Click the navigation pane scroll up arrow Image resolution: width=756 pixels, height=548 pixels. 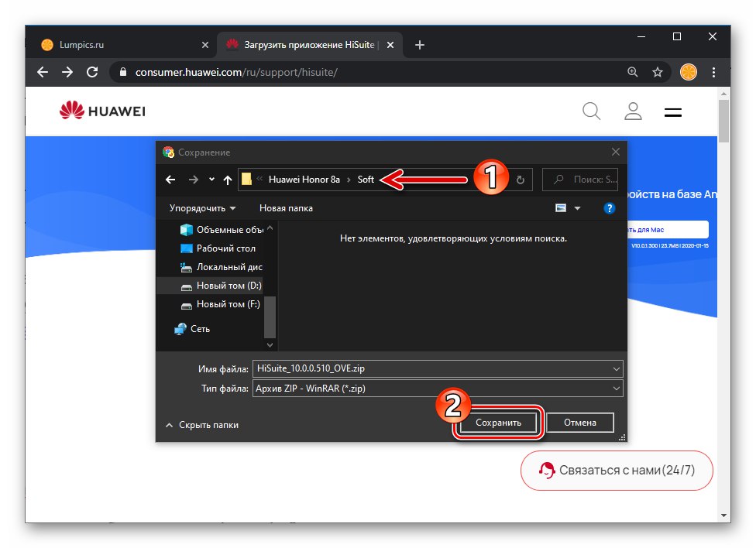(x=270, y=228)
